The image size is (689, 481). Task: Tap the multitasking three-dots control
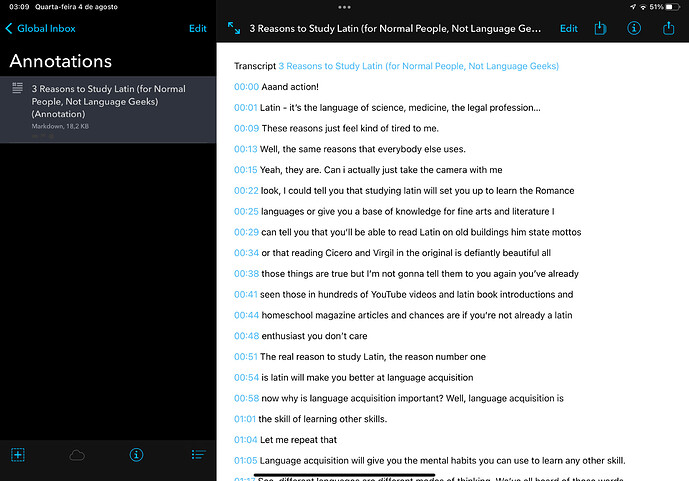(x=344, y=7)
